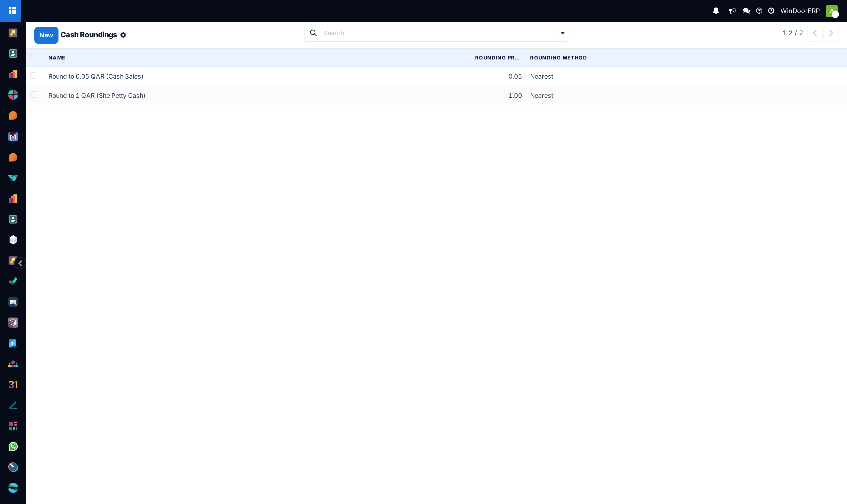
Task: Collapse the left app sidebar
Action: [x=20, y=263]
